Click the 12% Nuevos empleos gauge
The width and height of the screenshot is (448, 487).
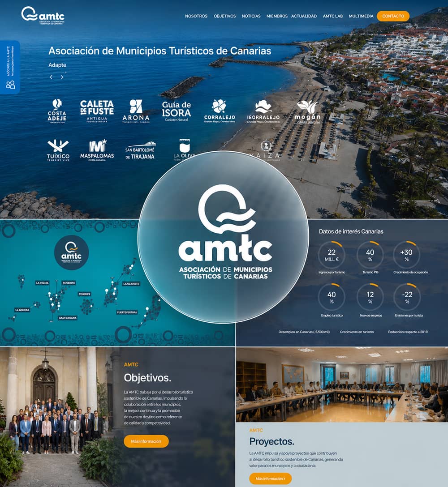(x=370, y=297)
